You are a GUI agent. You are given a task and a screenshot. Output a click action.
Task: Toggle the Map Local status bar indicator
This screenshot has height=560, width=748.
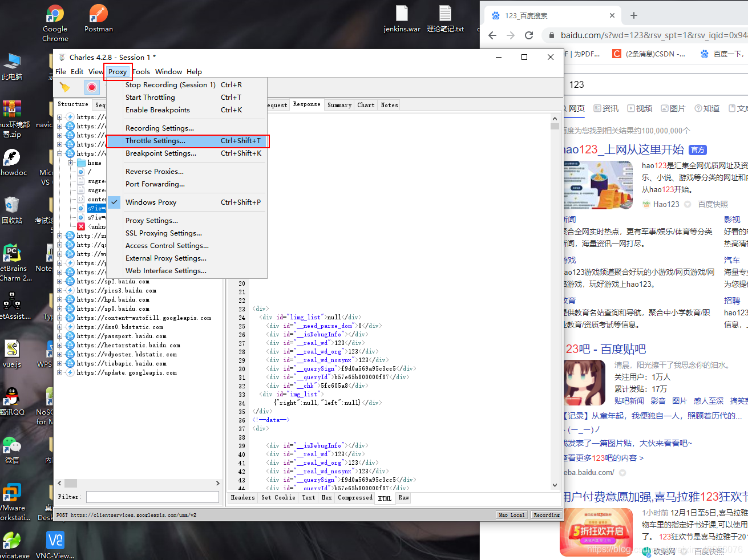click(x=511, y=515)
